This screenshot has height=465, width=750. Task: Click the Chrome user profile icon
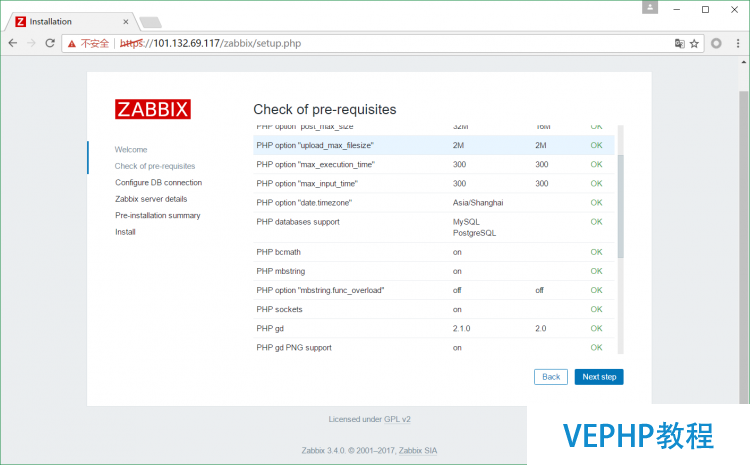pyautogui.click(x=650, y=7)
